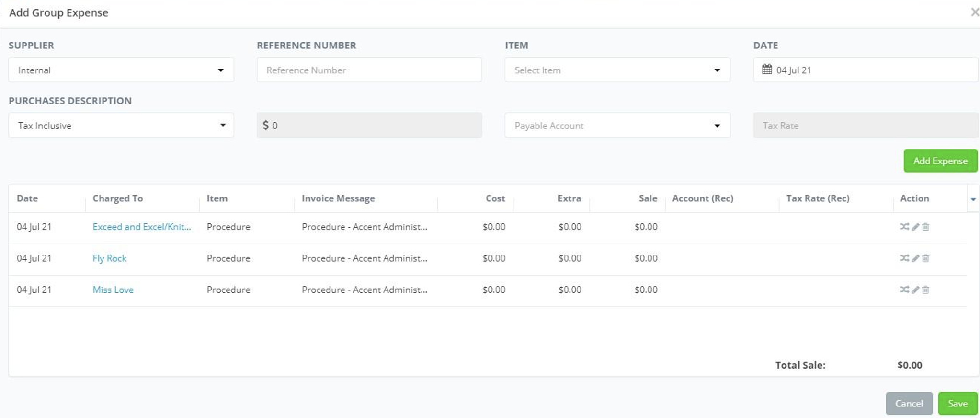Click shuffle icon in Exceed and Excel row
Screen dimensions: 980x418
(x=904, y=227)
